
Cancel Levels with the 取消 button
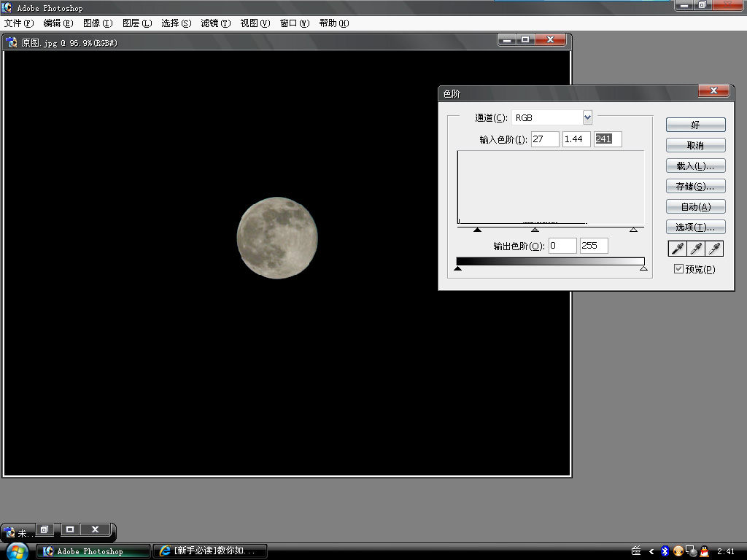click(695, 145)
